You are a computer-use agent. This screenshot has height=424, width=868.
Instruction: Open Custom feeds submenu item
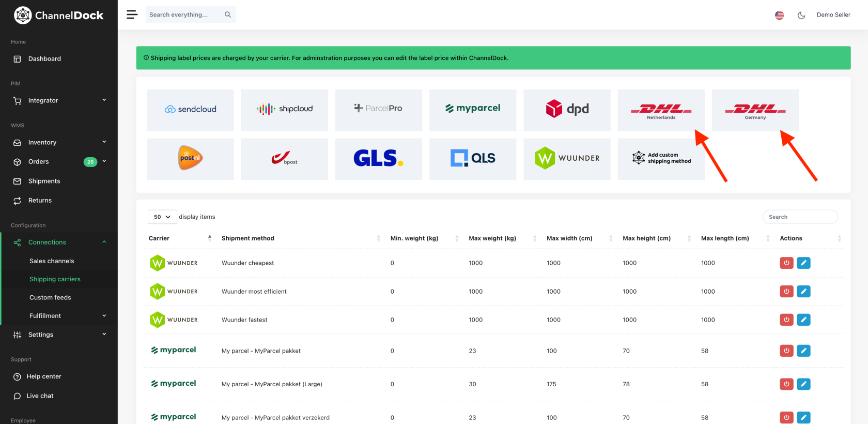50,298
